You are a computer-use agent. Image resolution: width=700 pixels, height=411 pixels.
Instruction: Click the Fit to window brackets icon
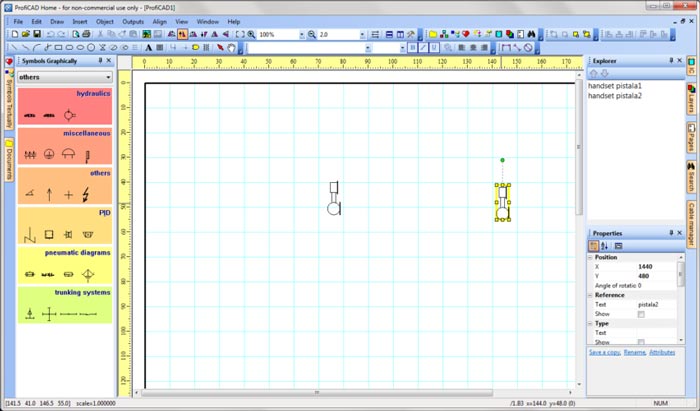[x=240, y=34]
